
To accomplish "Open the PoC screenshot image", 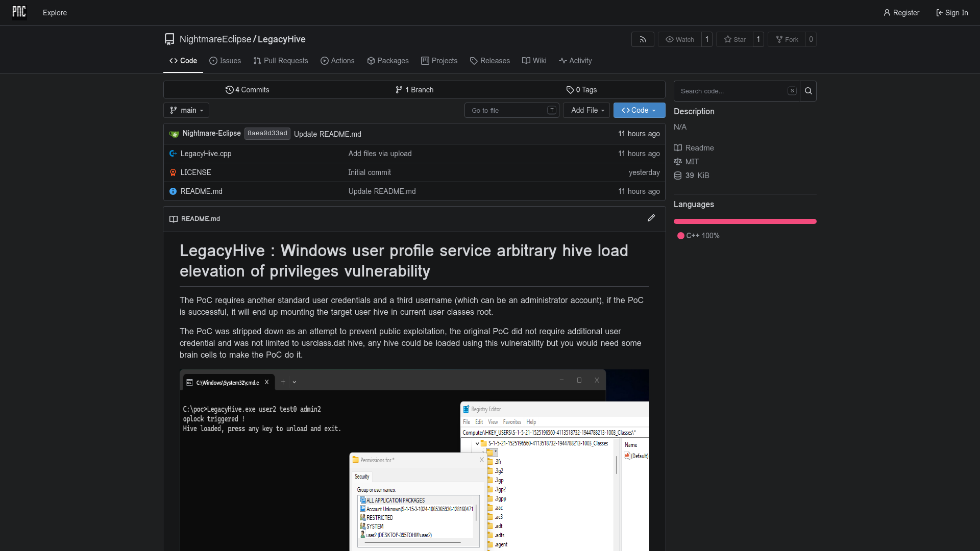I will (414, 460).
